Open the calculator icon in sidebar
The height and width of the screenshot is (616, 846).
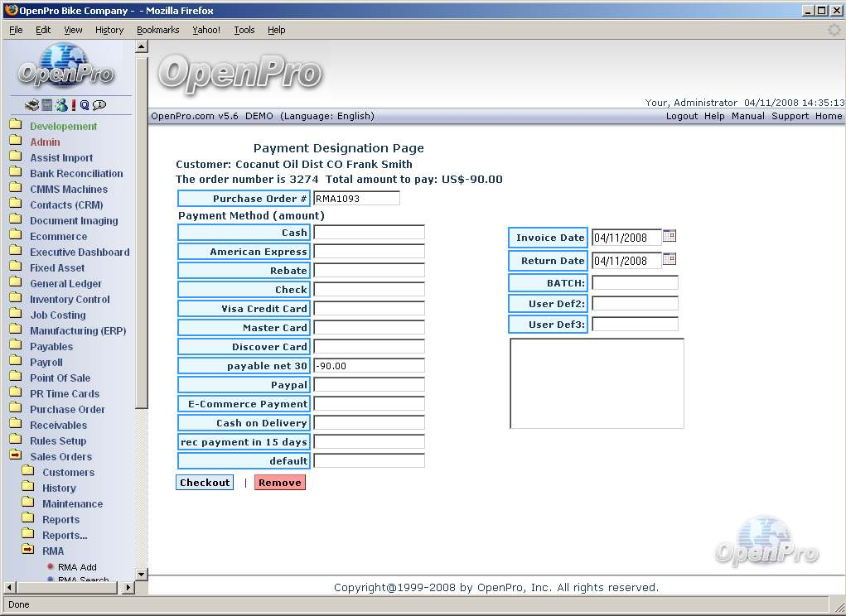(x=47, y=105)
